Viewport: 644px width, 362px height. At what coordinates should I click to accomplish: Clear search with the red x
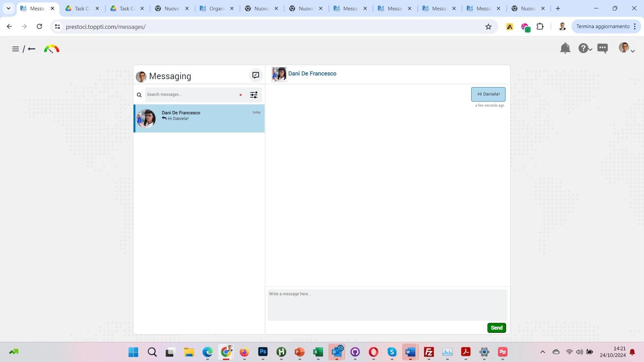[x=240, y=95]
